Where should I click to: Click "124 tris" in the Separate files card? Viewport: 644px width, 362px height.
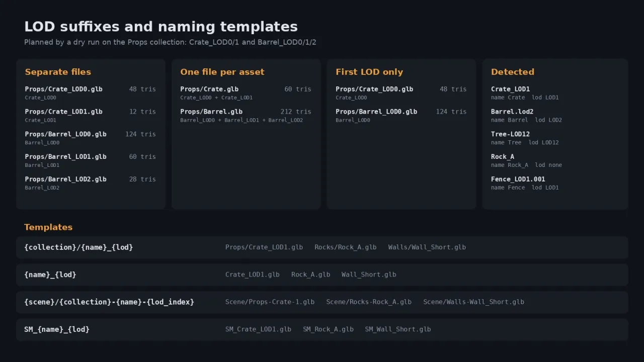click(x=140, y=134)
